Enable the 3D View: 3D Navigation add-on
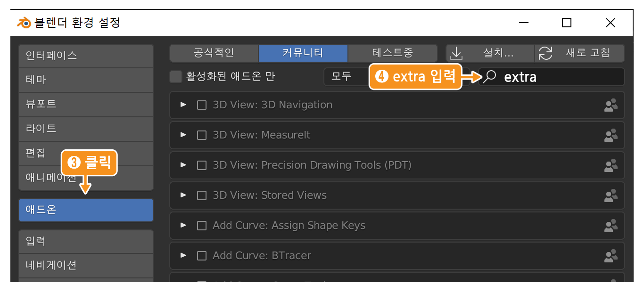Viewport: 644px width, 301px height. 202,105
